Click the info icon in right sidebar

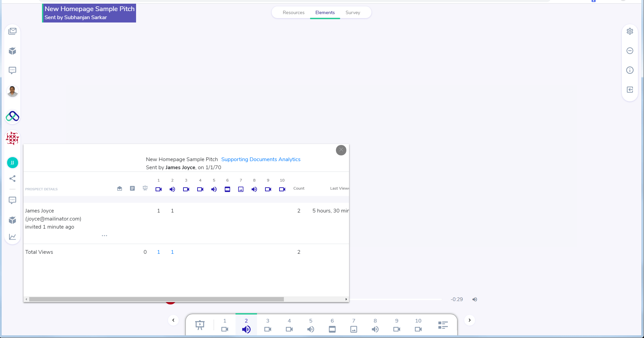[x=630, y=70]
